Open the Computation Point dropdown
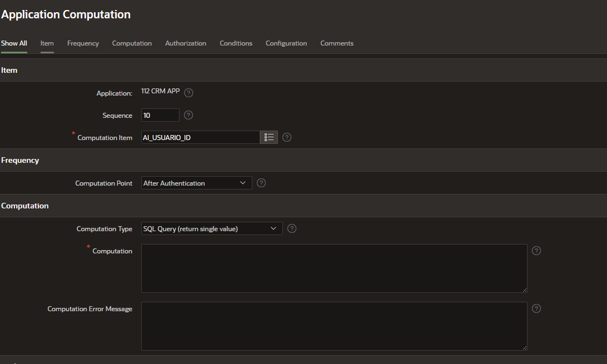 [197, 183]
